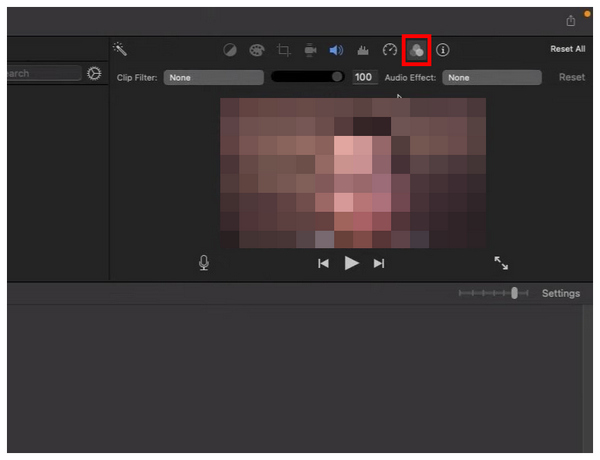Screen dimensions: 600x460
Task: Open the speed speedometer controls
Action: click(390, 50)
